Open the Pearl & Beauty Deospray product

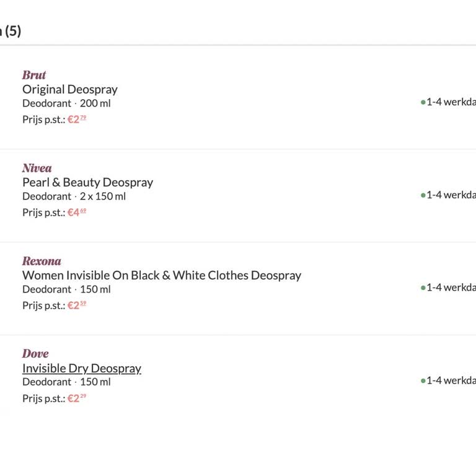87,182
